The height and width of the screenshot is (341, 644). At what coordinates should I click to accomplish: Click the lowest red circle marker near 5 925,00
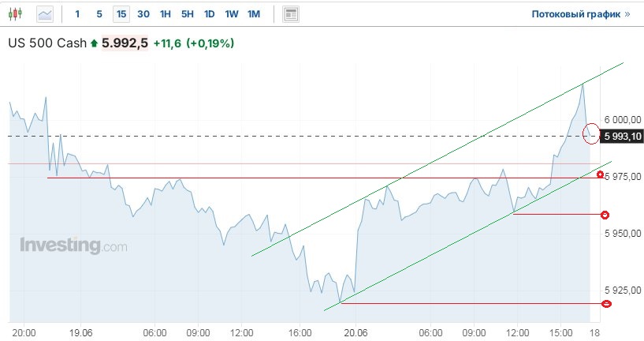pyautogui.click(x=606, y=303)
